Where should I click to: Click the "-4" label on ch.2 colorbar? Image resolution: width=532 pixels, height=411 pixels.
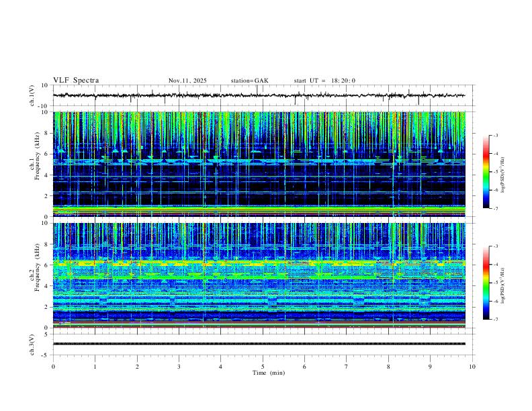[496, 265]
